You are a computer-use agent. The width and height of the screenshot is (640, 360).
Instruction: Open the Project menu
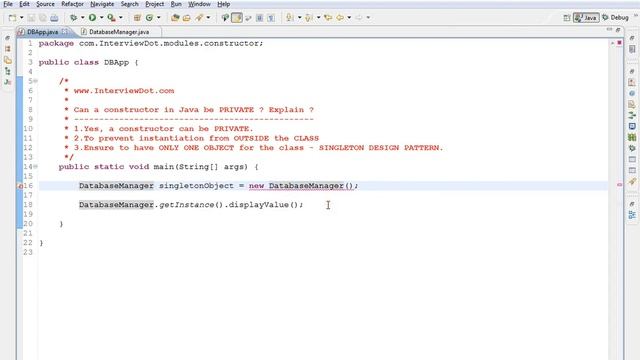pyautogui.click(x=155, y=4)
